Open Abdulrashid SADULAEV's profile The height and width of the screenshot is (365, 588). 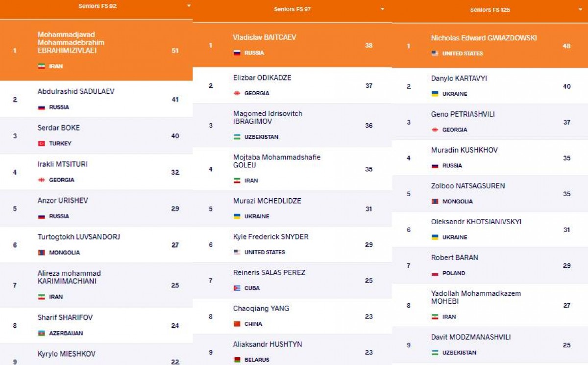point(76,91)
